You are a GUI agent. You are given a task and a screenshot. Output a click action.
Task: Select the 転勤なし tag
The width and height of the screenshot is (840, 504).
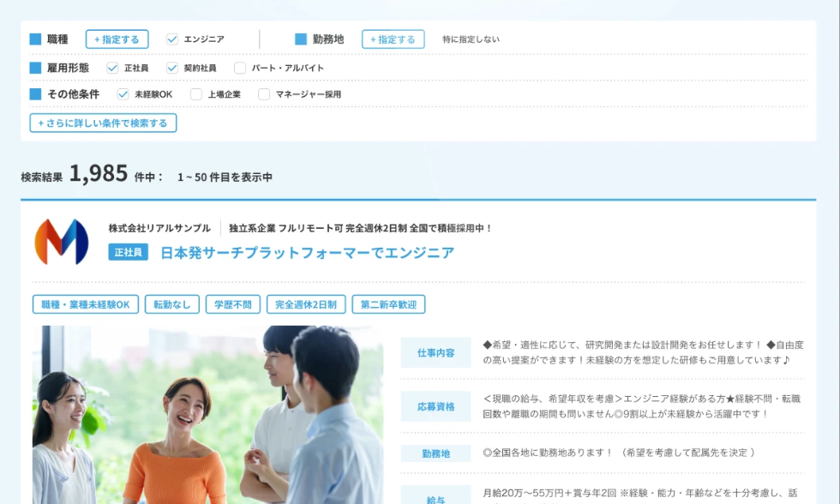(x=172, y=304)
